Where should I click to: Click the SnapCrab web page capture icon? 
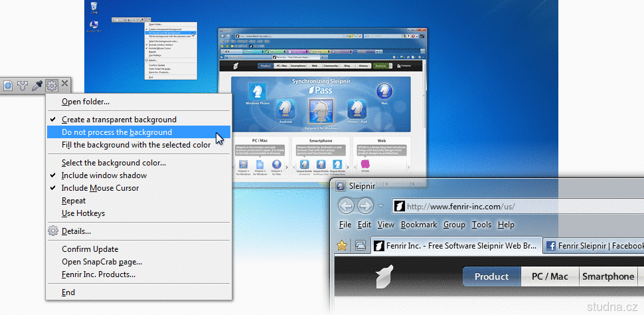pyautogui.click(x=9, y=85)
